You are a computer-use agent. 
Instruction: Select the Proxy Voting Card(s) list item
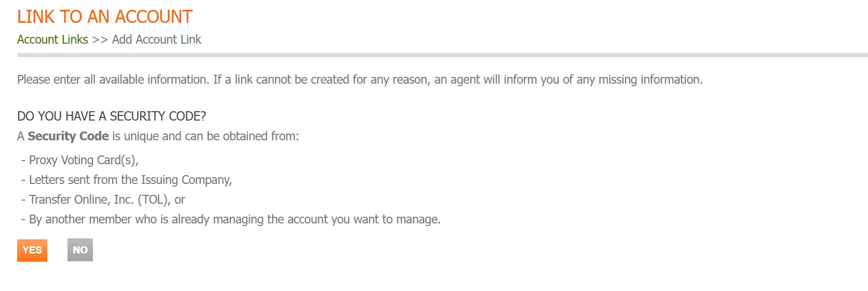pos(84,160)
